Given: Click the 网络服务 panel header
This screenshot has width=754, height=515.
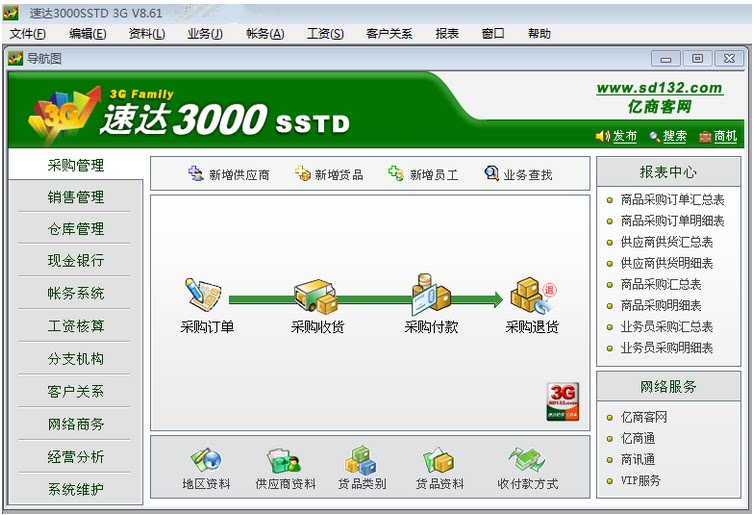Looking at the screenshot, I should tap(668, 386).
